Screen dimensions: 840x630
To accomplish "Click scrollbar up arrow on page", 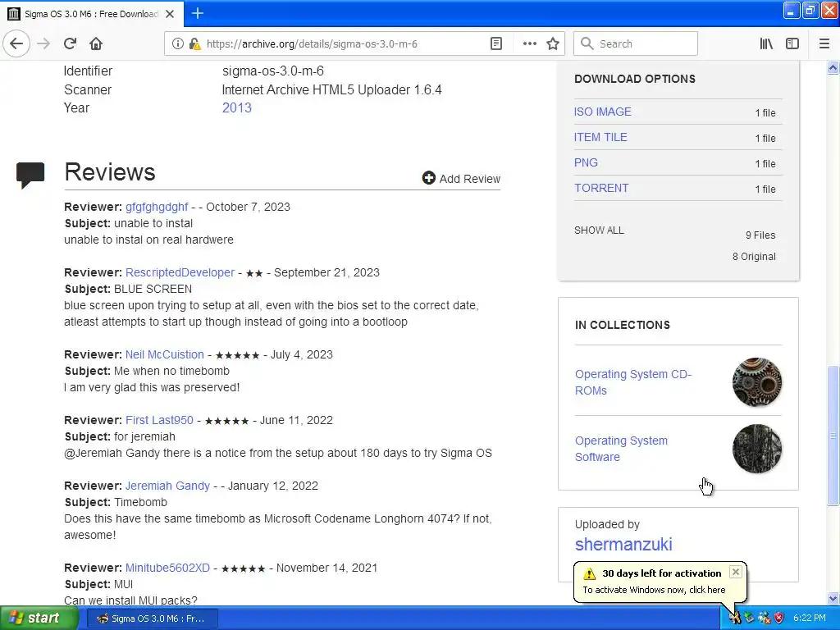I will [833, 67].
